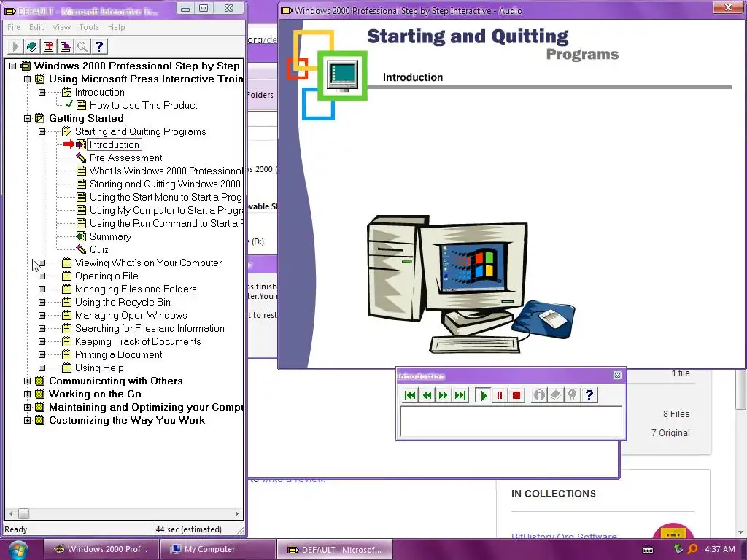Expand the Opening a File node

(42, 276)
